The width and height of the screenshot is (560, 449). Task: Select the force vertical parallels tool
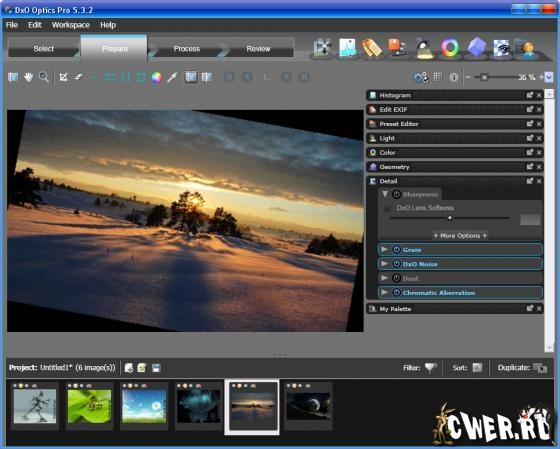click(126, 77)
